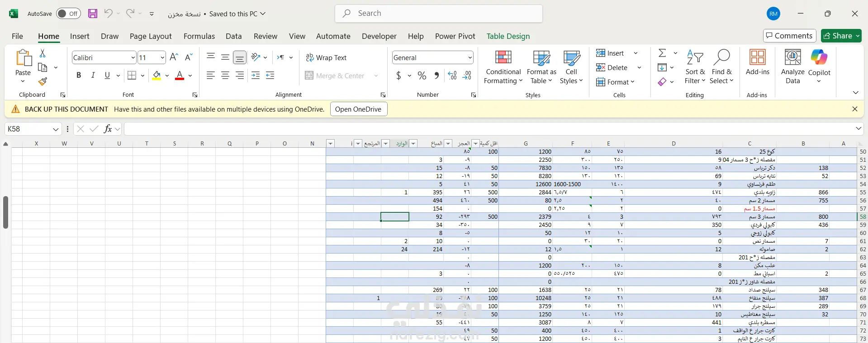Expand the font name Calibri dropdown
Viewport: 868px width, 343px height.
pyautogui.click(x=133, y=58)
